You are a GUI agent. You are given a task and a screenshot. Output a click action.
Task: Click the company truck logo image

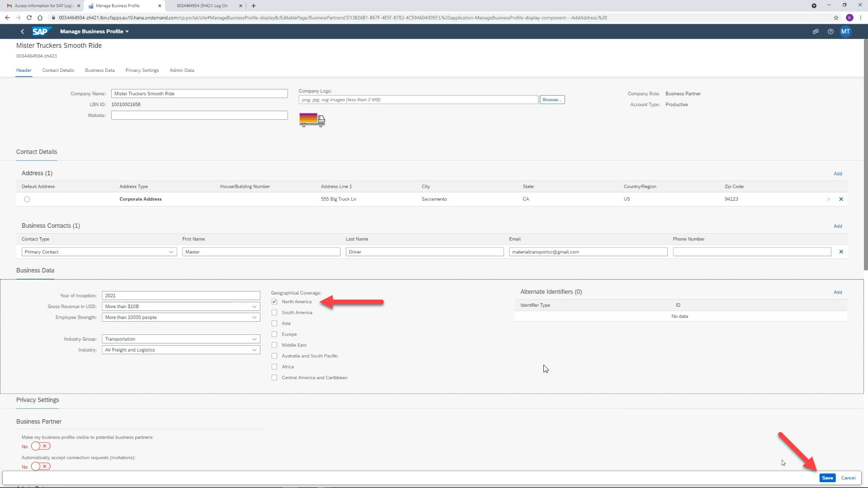pos(312,120)
